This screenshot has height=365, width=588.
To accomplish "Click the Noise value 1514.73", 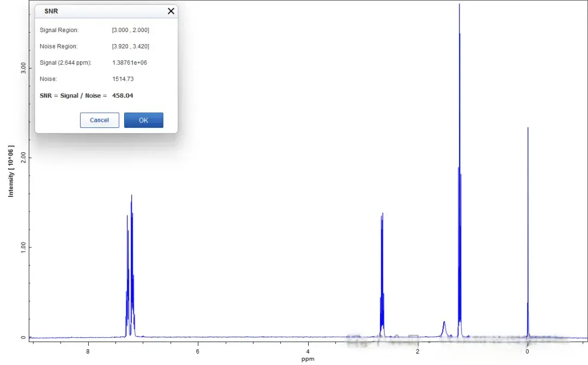I will pyautogui.click(x=123, y=79).
